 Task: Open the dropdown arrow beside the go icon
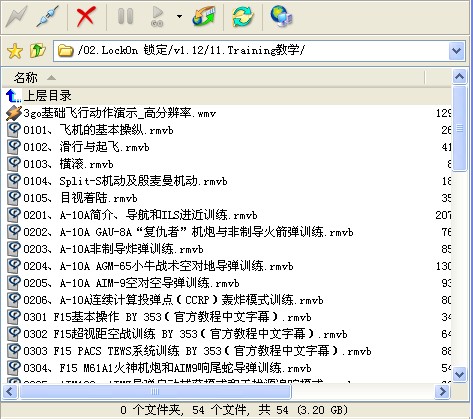(179, 16)
